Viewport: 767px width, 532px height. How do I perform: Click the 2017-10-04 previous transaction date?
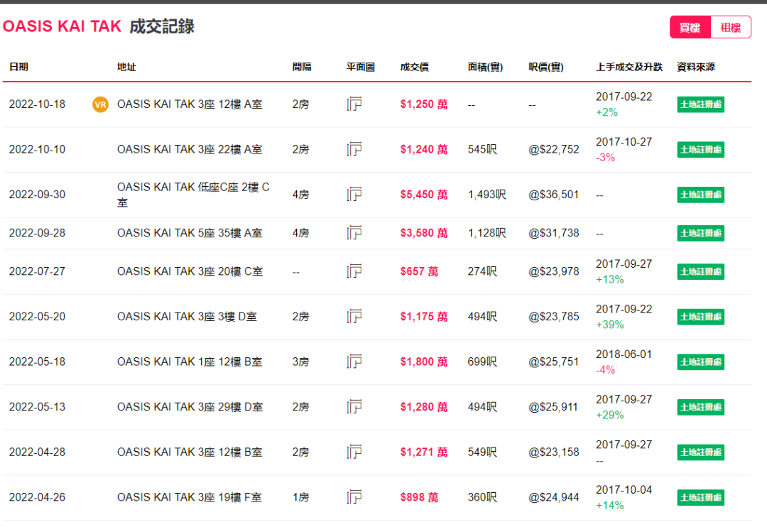click(x=624, y=489)
